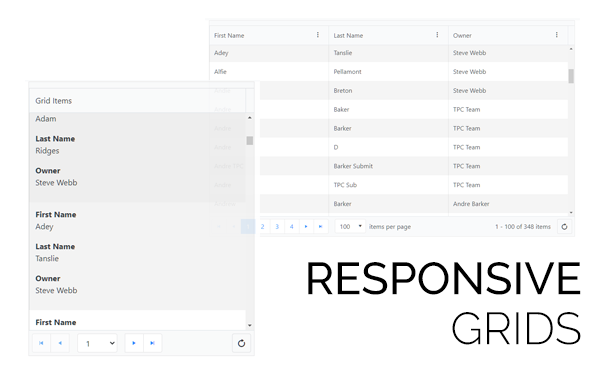Click the Adam entry in Grid Items
Viewport: 594px width, 376px height.
click(46, 119)
